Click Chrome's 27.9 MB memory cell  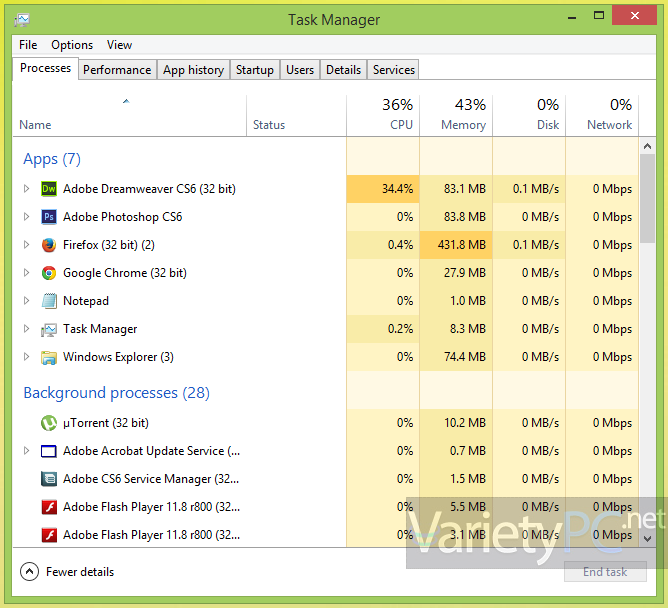(x=456, y=273)
